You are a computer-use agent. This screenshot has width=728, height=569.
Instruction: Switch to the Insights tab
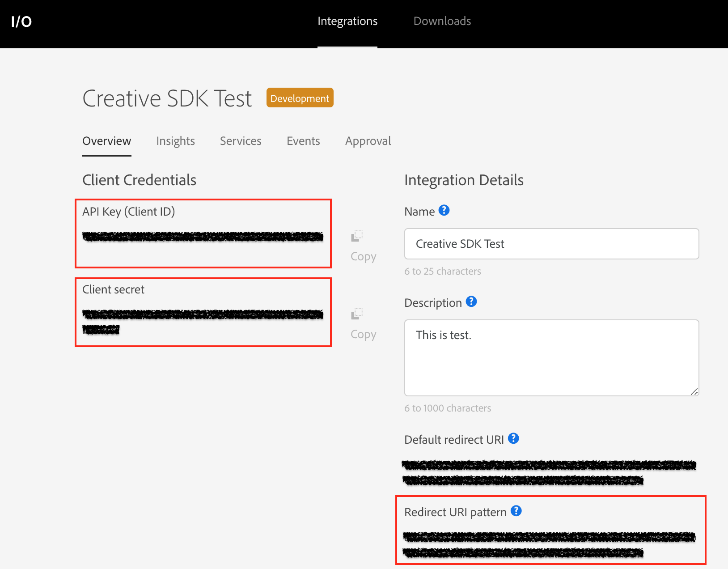pos(176,141)
